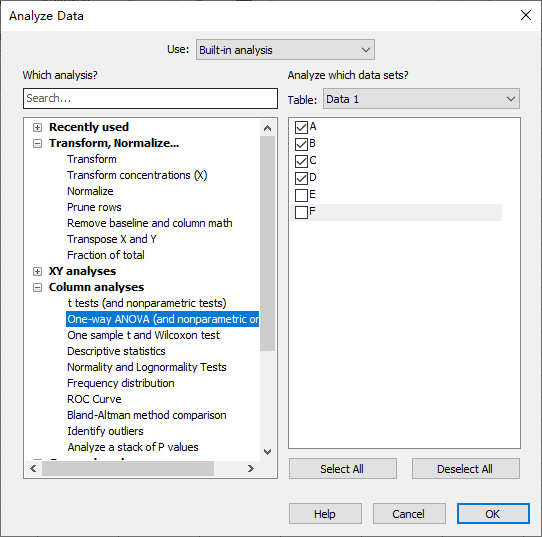
Task: Expand the XY analyses group
Action: (37, 272)
